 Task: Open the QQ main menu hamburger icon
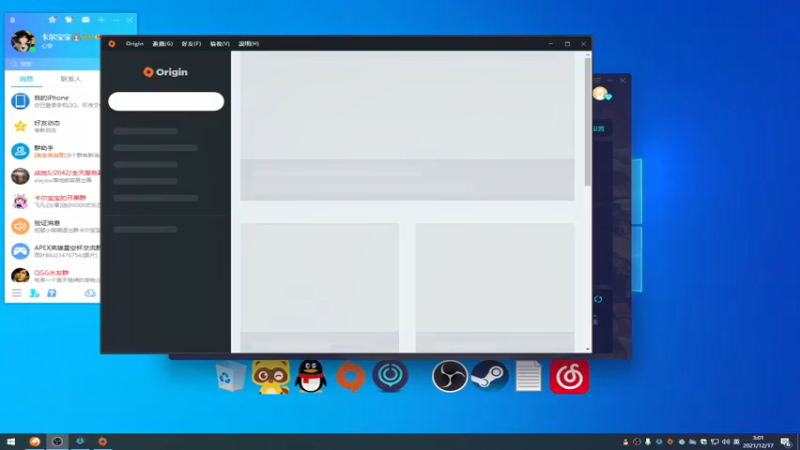tap(17, 293)
